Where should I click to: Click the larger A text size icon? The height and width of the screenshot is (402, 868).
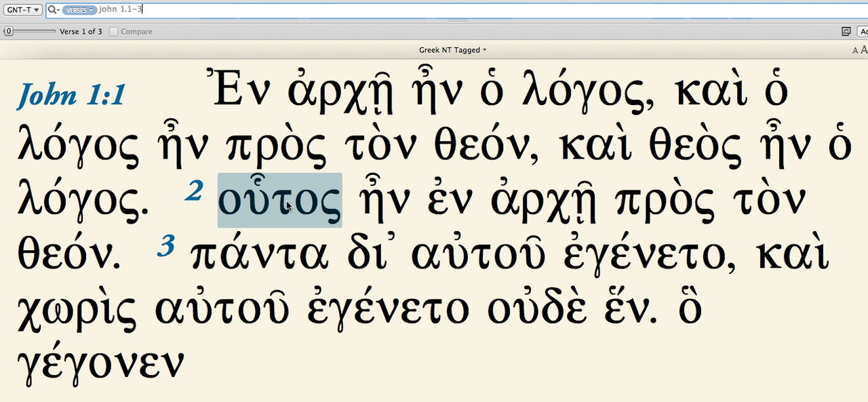(864, 50)
